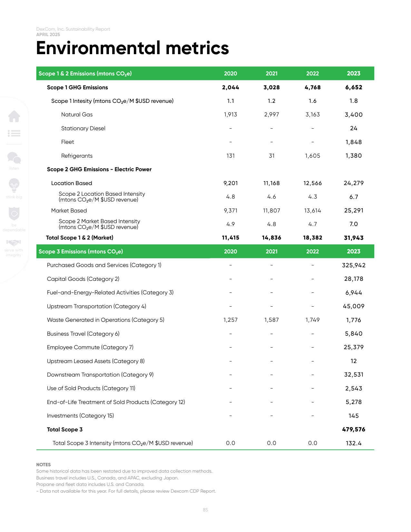Select the serve with integrity handshake icon
Screen dimensions: 411x532
pyautogui.click(x=14, y=242)
